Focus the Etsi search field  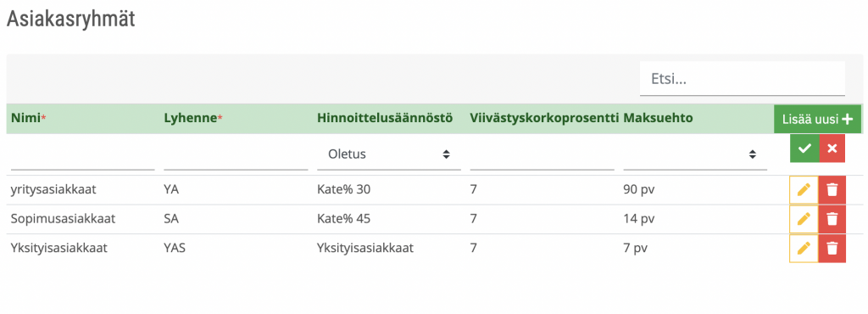[x=743, y=79]
